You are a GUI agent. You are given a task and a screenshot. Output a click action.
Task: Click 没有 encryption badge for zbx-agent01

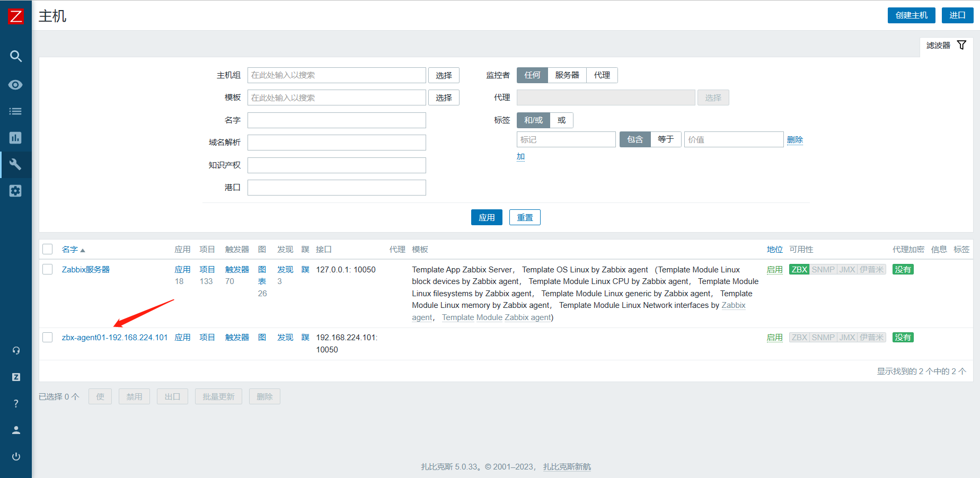pyautogui.click(x=903, y=338)
